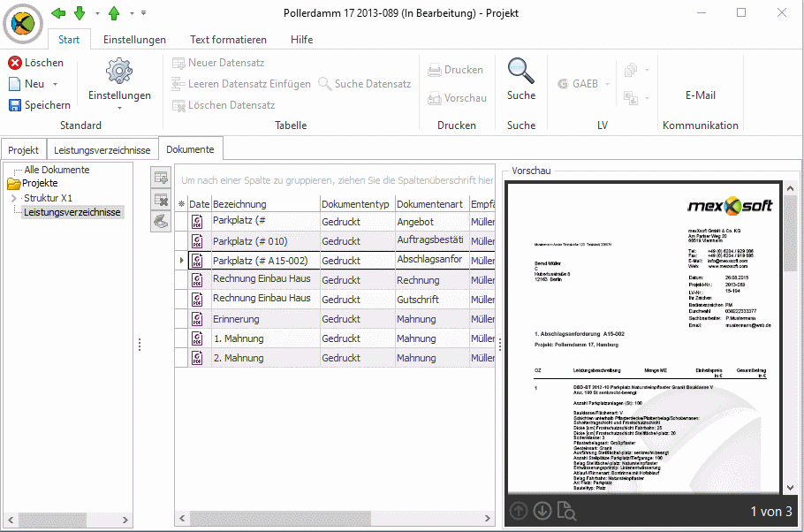Click the table horizontal scrollbar thumb
The image size is (804, 532).
280,519
